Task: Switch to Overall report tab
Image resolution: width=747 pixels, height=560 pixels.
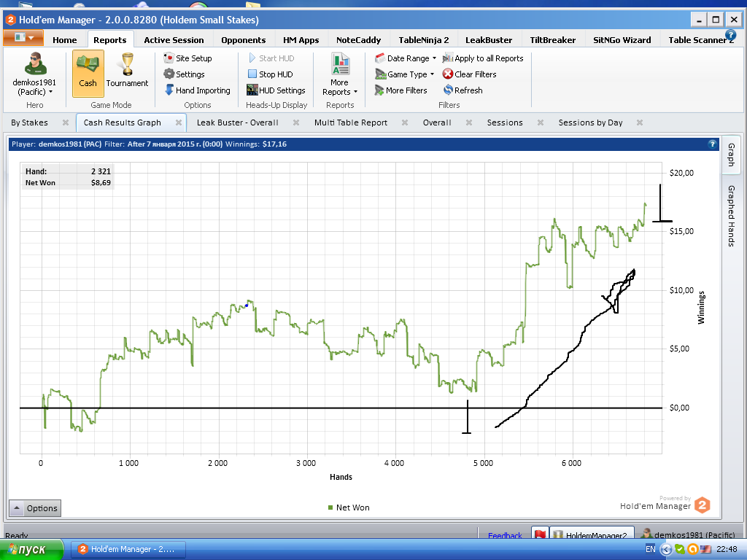Action: [x=437, y=122]
